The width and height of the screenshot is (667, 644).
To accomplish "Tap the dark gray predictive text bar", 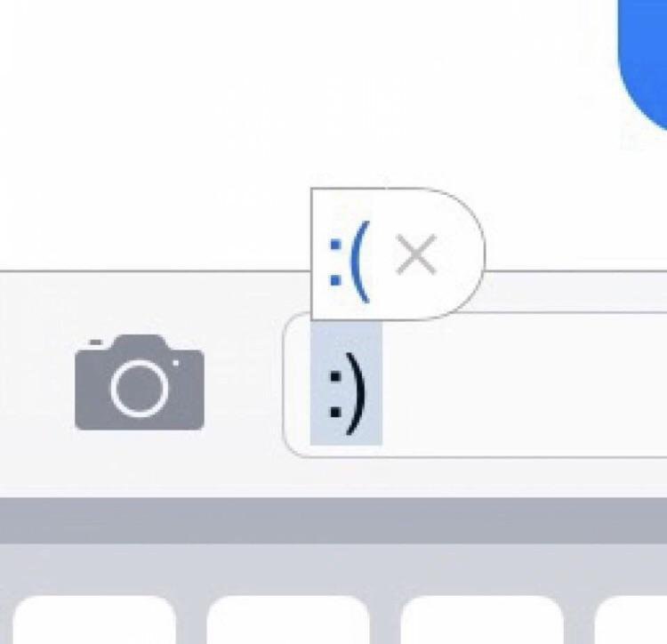I will pyautogui.click(x=333, y=520).
